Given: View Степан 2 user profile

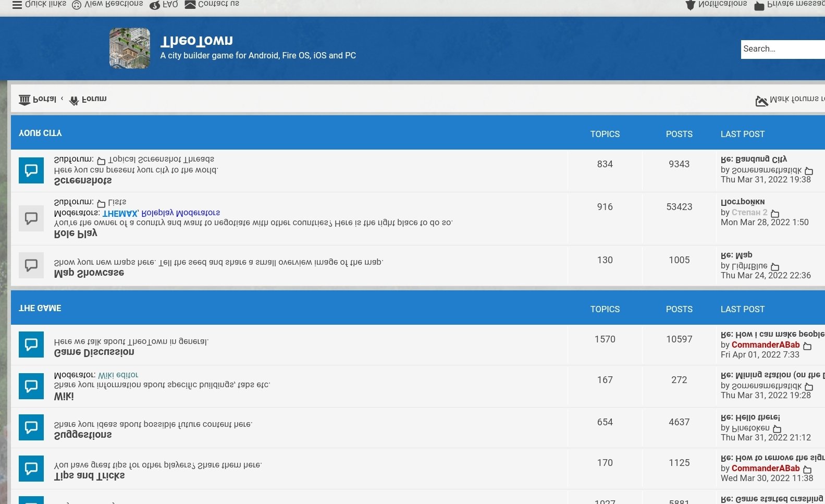Looking at the screenshot, I should [749, 212].
